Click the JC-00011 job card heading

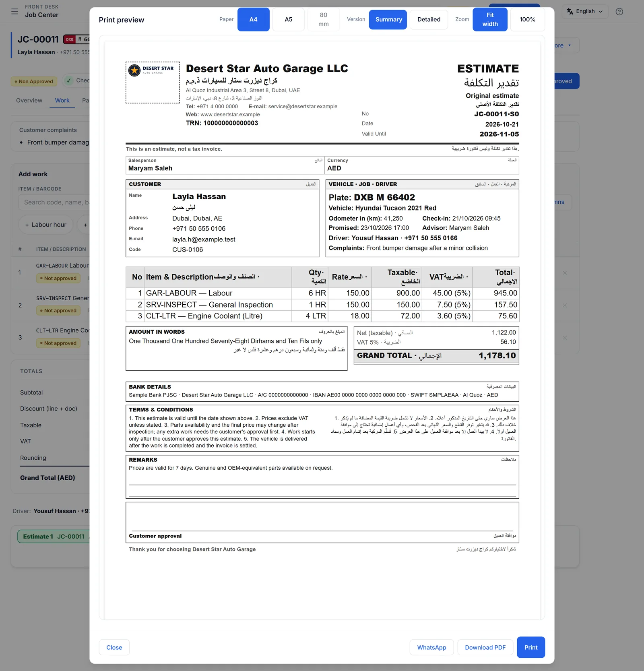(38, 39)
